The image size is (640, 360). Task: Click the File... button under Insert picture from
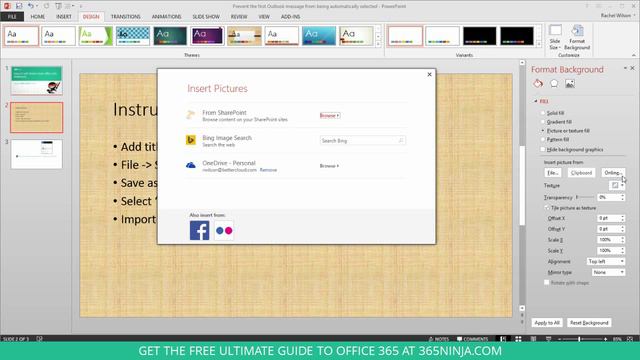pos(553,173)
